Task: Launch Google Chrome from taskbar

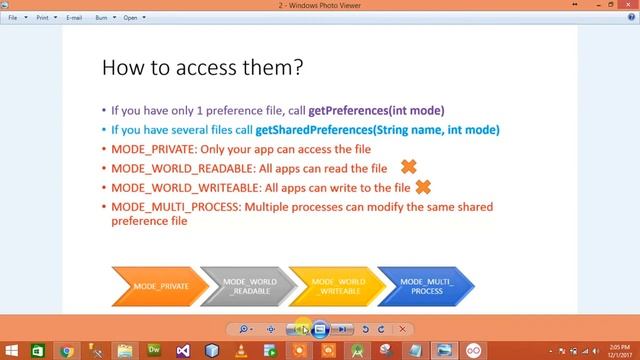Action: tap(67, 351)
